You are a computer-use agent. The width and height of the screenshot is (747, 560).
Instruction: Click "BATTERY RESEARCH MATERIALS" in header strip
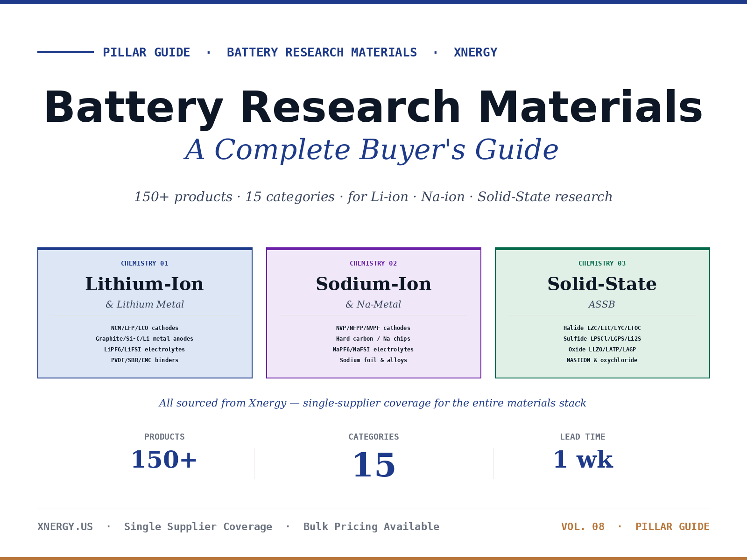tap(322, 52)
